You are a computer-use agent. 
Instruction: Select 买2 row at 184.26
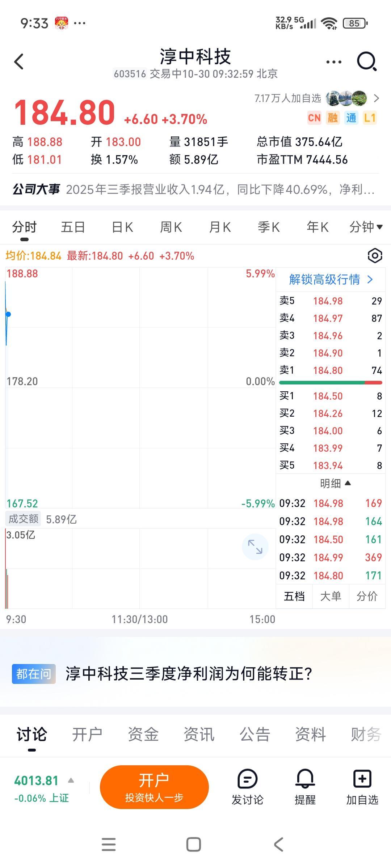point(331,413)
